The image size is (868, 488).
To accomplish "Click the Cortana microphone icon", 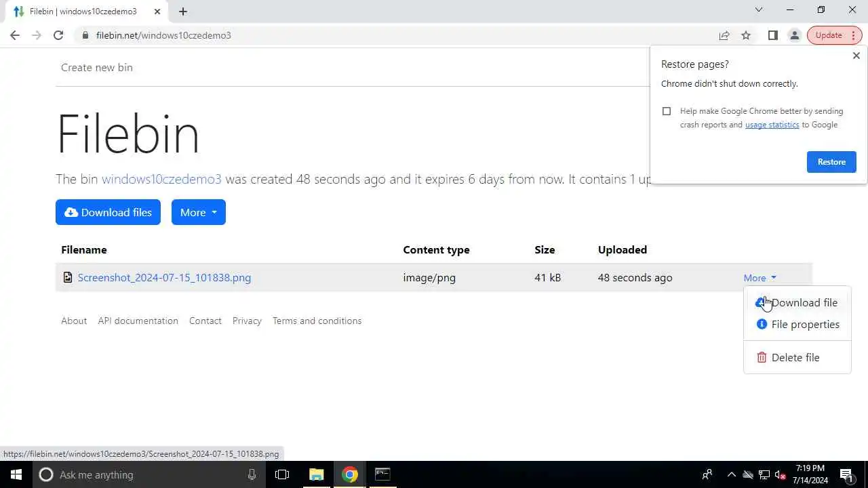I will [x=252, y=474].
